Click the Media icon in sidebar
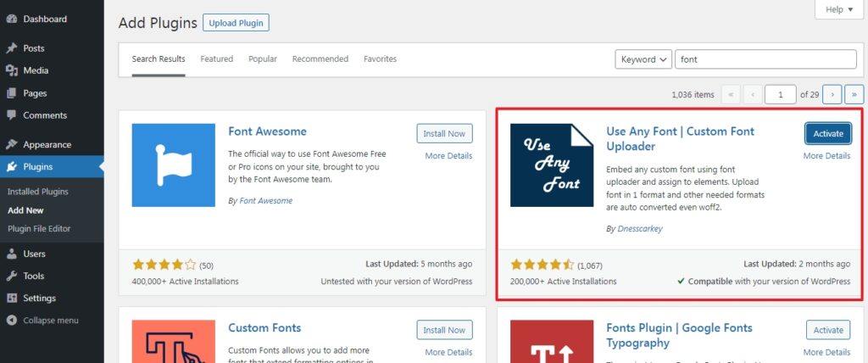This screenshot has width=868, height=363. click(x=12, y=70)
